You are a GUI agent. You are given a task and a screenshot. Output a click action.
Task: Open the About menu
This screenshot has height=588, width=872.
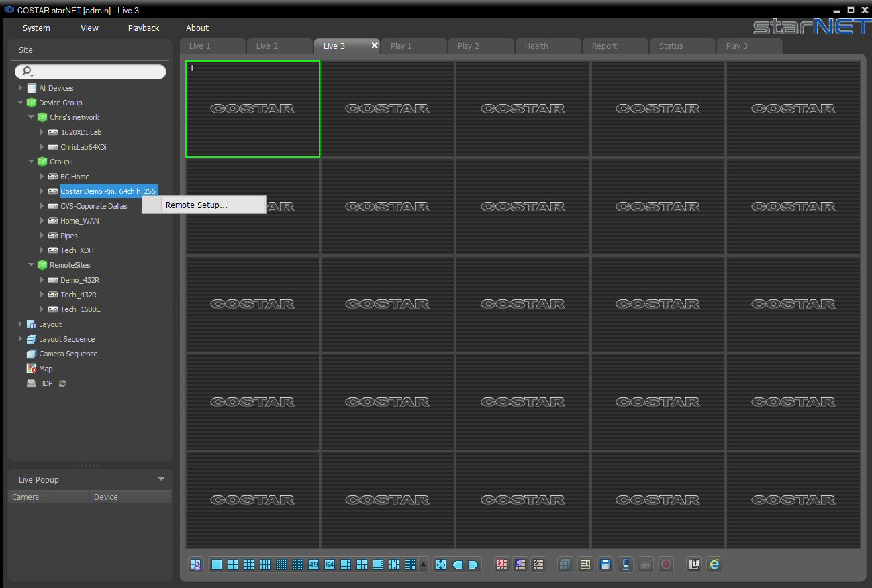pyautogui.click(x=197, y=28)
